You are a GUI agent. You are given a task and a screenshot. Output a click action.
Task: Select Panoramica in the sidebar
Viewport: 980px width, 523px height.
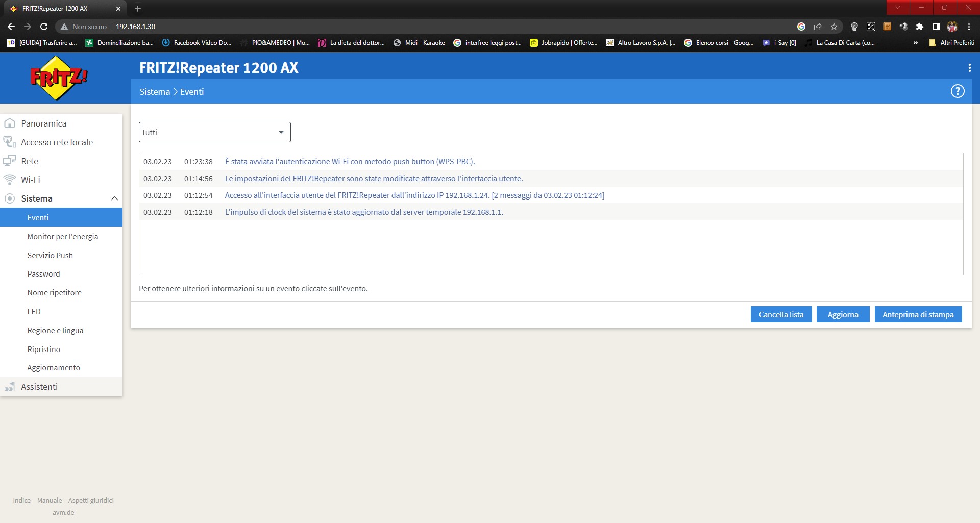(x=44, y=123)
